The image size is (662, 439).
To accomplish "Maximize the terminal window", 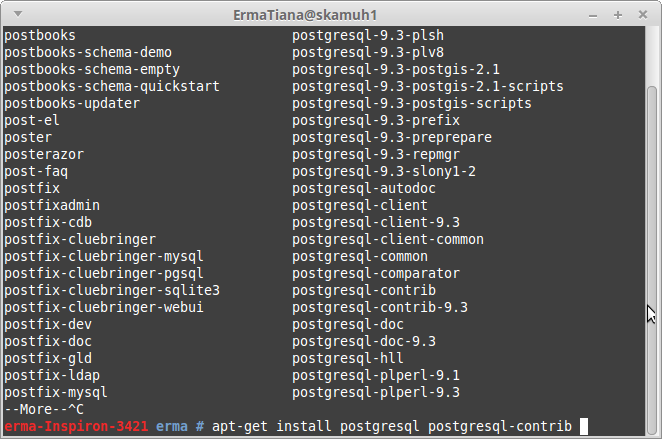I will [619, 14].
